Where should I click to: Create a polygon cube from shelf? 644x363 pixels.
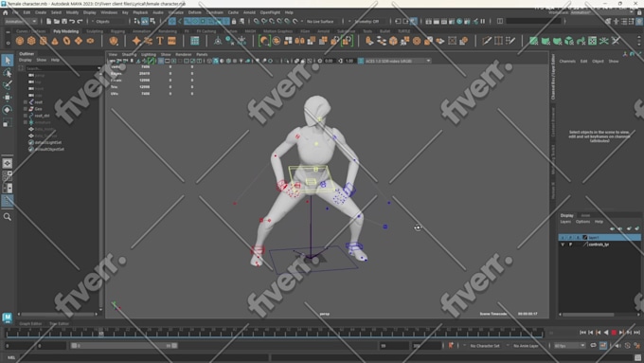(31, 41)
